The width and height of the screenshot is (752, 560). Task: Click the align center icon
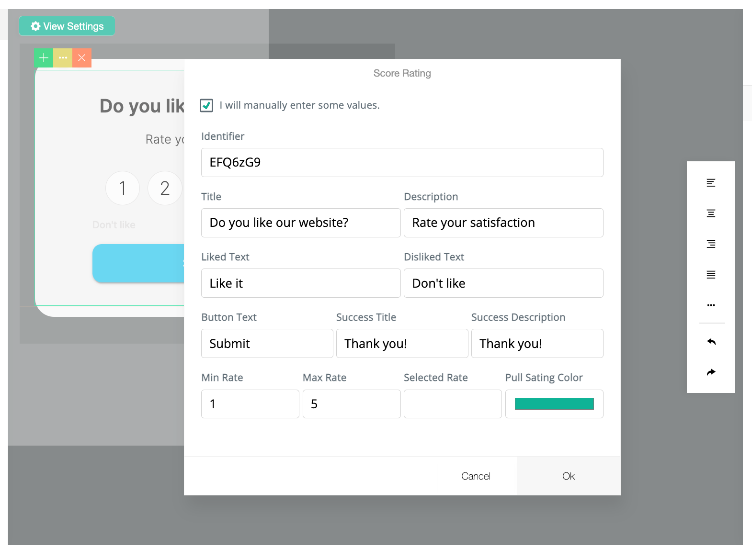(x=711, y=213)
